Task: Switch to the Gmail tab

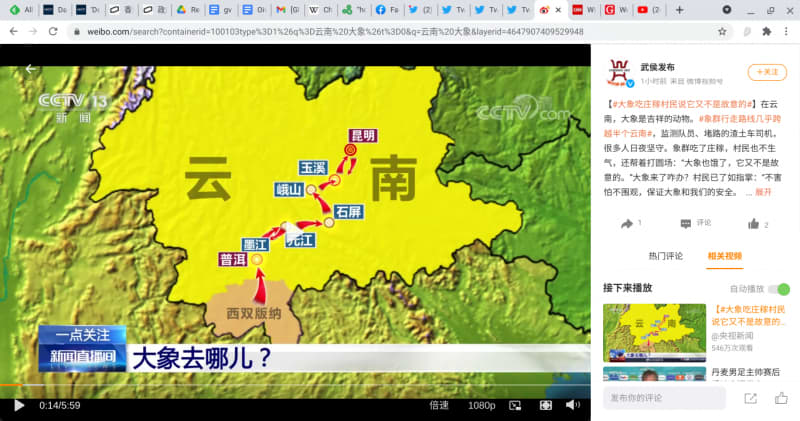Action: (x=287, y=10)
